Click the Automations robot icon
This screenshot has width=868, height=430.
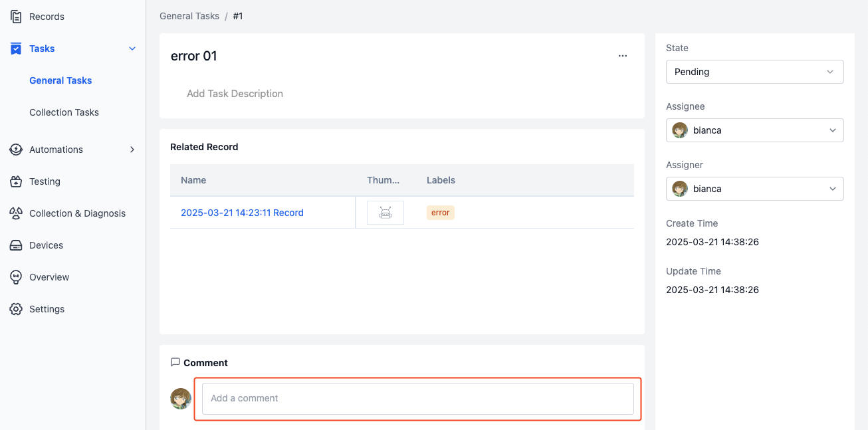pos(16,150)
